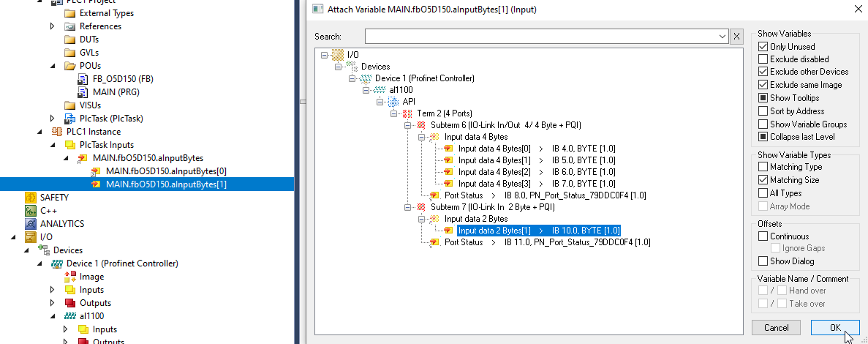This screenshot has width=868, height=344.
Task: Click the PLC1 Instance icon
Action: click(x=56, y=131)
